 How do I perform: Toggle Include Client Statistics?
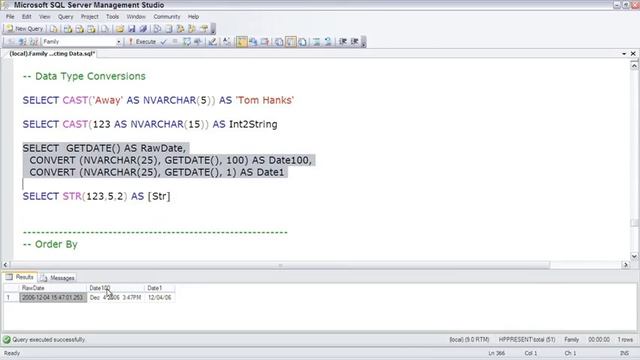253,42
